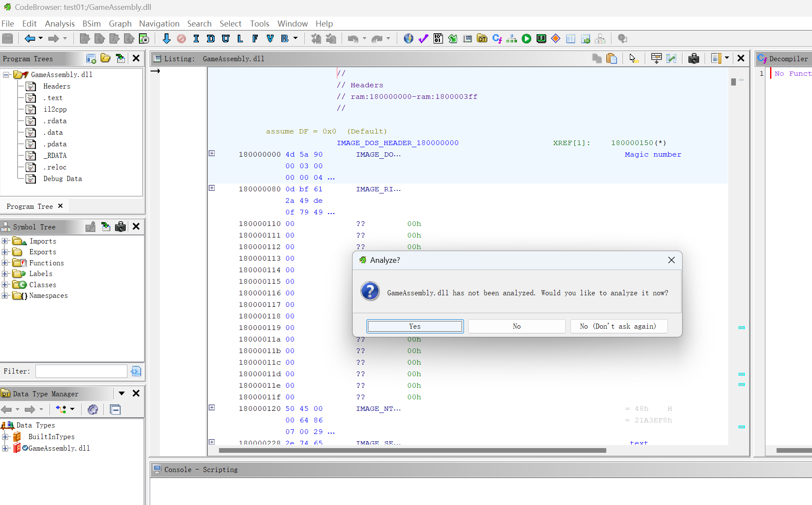Click the green dragon checksum icon
This screenshot has height=505, width=812.
click(452, 39)
